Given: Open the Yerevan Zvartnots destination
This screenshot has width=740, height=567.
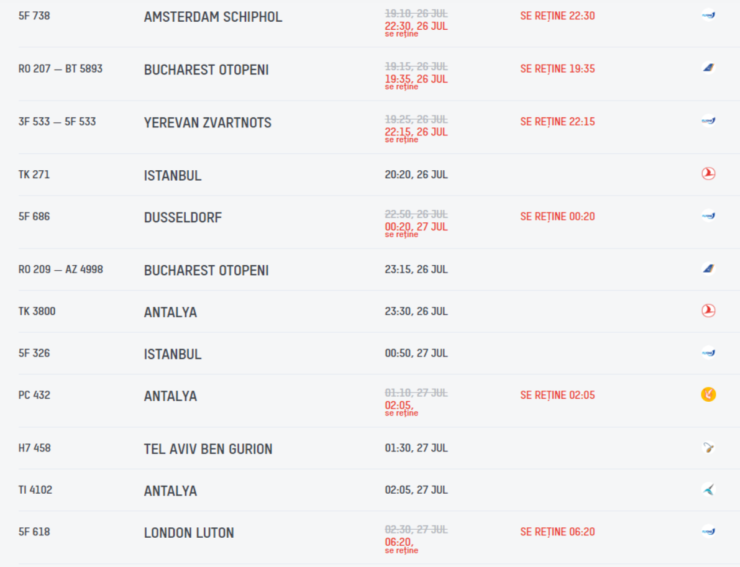Looking at the screenshot, I should tap(208, 123).
